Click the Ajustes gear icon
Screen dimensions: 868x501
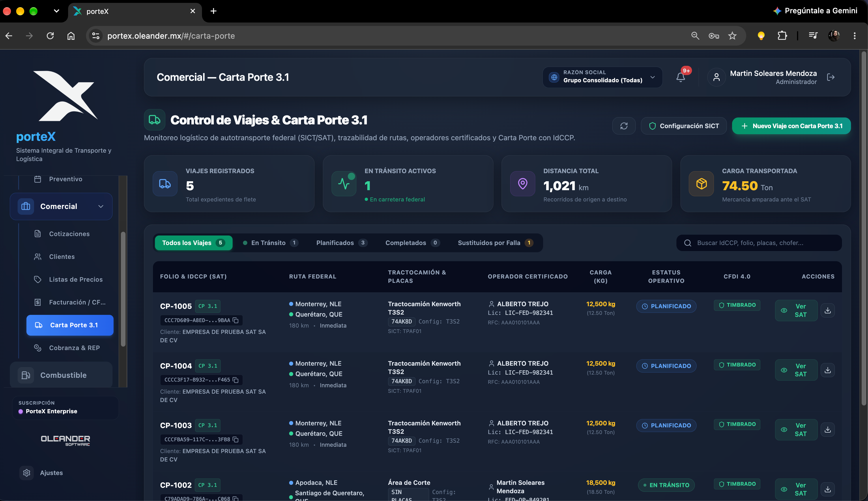coord(27,473)
